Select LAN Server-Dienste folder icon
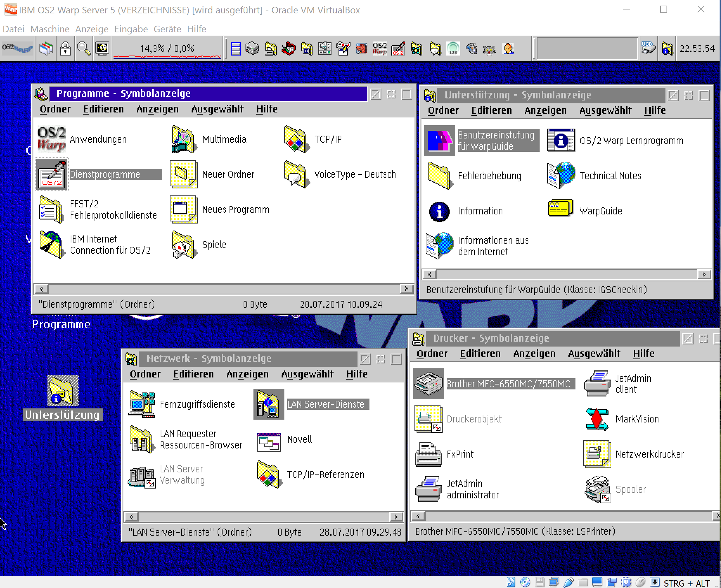 point(269,404)
